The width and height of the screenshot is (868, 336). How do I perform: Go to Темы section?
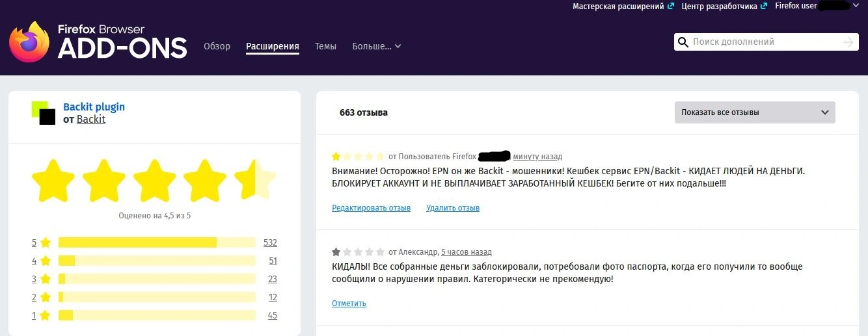[x=325, y=46]
